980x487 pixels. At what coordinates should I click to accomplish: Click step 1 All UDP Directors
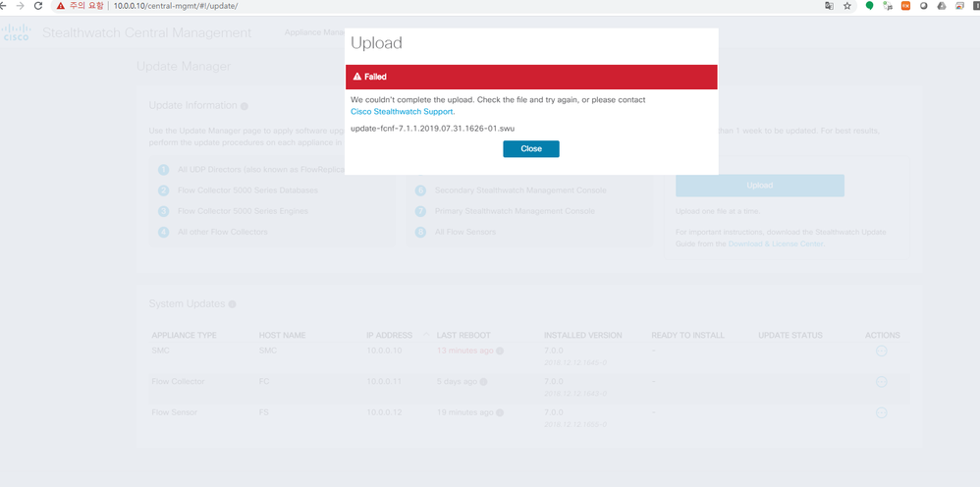(x=261, y=170)
